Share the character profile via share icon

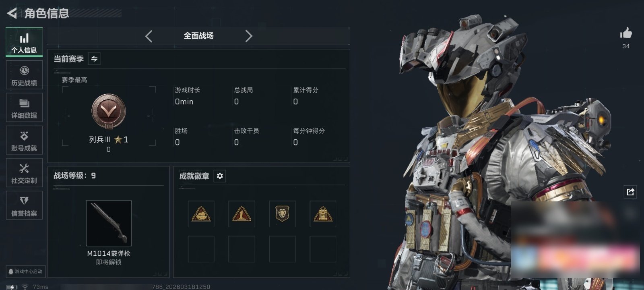click(x=630, y=192)
